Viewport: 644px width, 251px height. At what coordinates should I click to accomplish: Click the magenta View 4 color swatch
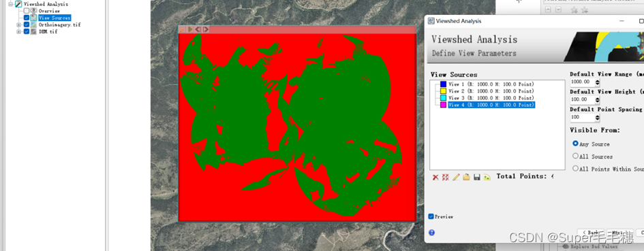(x=443, y=105)
